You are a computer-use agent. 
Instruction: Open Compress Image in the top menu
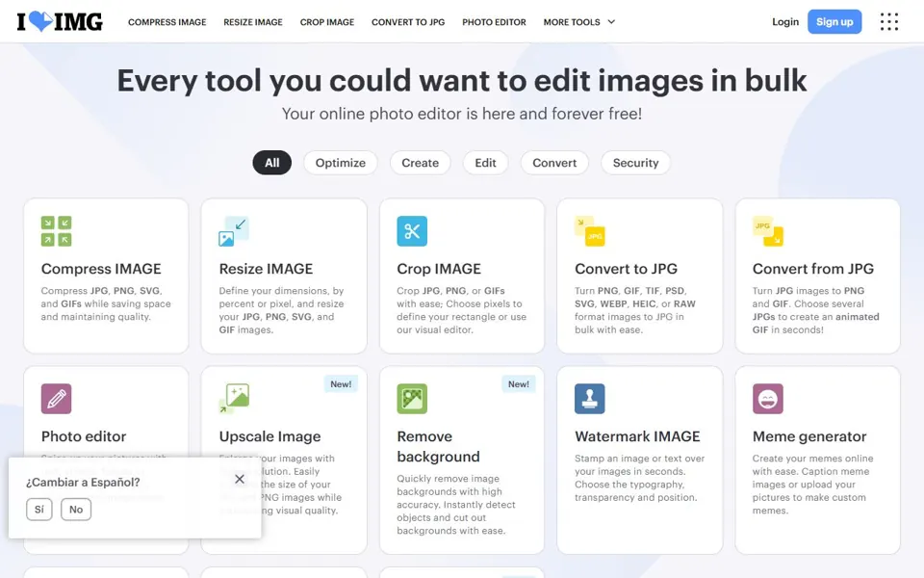click(167, 22)
